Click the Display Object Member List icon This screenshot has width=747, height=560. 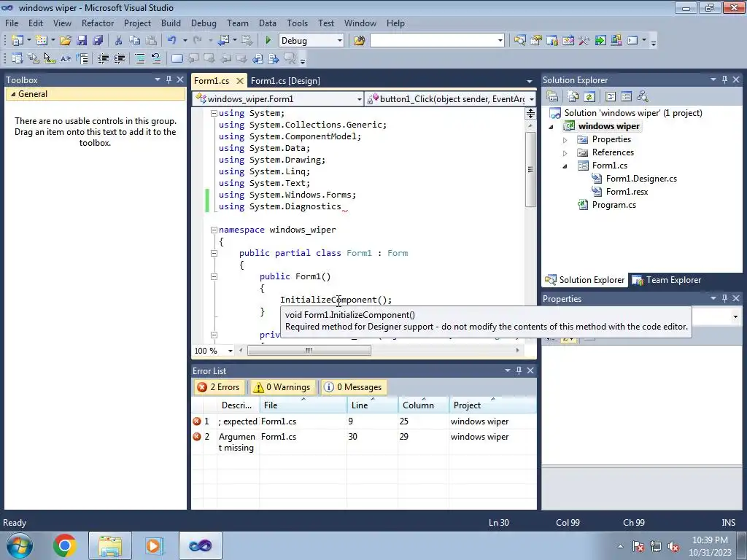click(18, 58)
